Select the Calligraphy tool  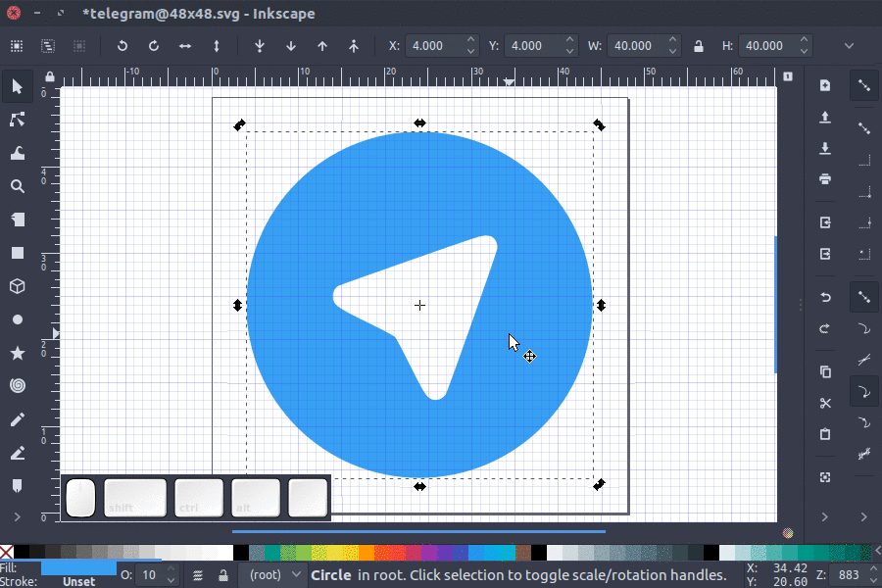(x=17, y=452)
